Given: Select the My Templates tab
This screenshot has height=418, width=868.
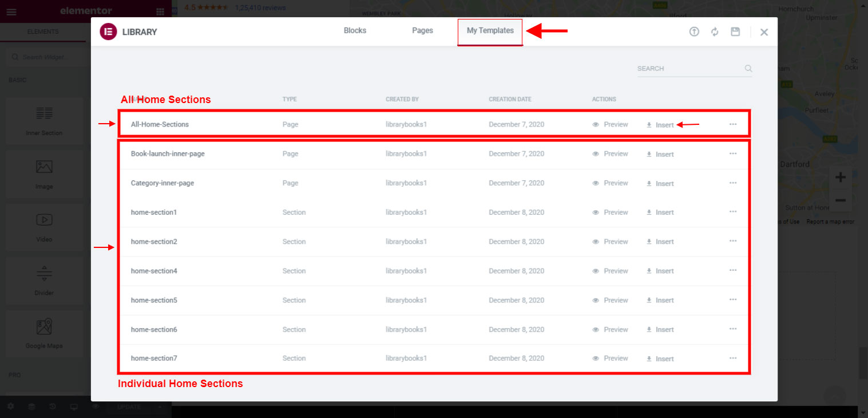Looking at the screenshot, I should pyautogui.click(x=490, y=31).
